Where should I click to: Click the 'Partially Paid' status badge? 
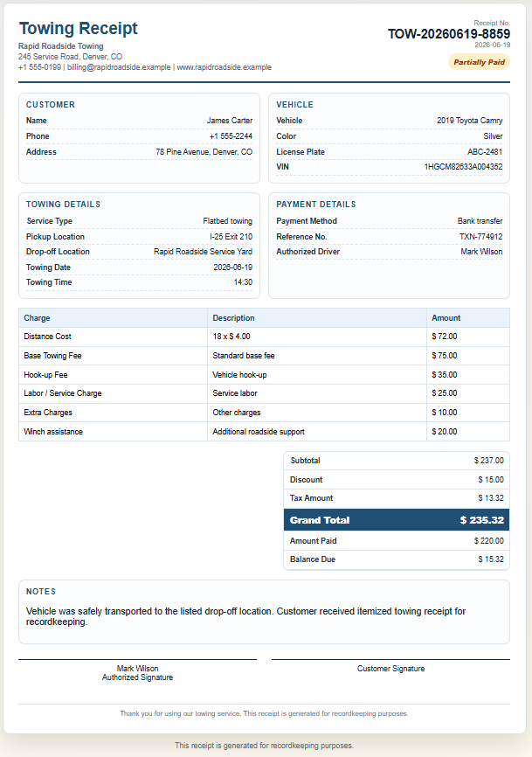click(x=479, y=62)
